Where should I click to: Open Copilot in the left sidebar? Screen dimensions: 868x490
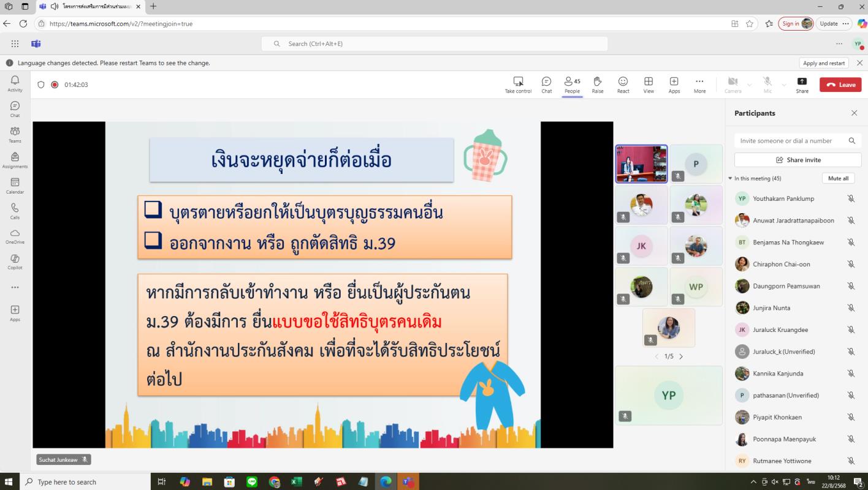[15, 262]
